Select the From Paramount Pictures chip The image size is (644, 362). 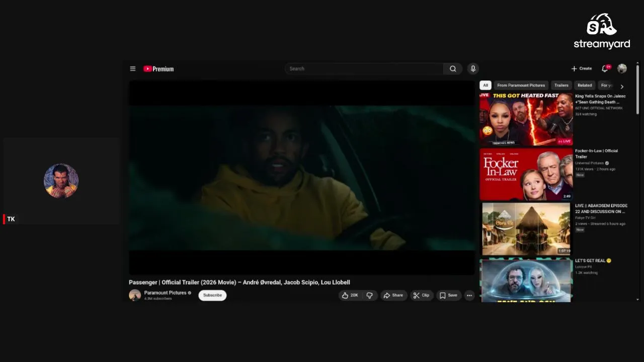coord(521,85)
